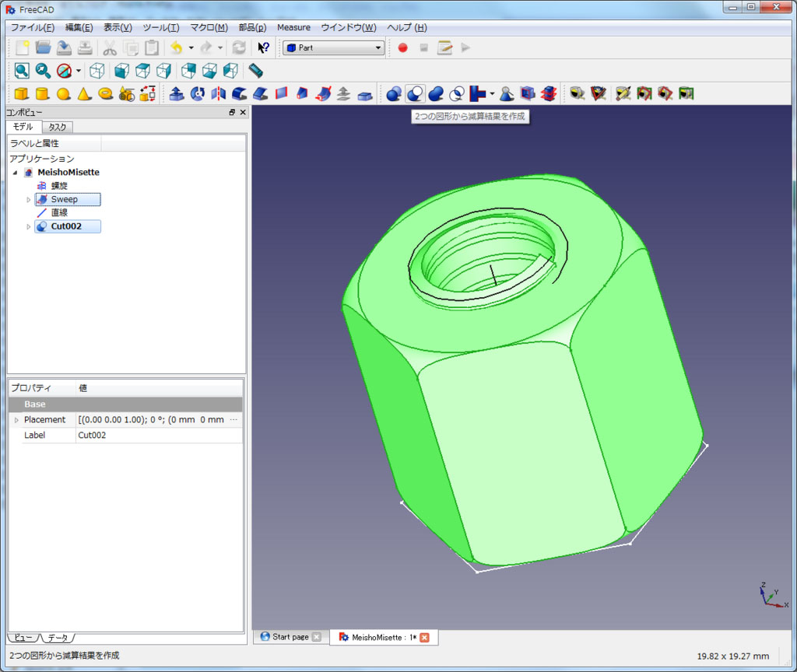Click the Cut scissors icon
797x672 pixels.
coord(109,47)
